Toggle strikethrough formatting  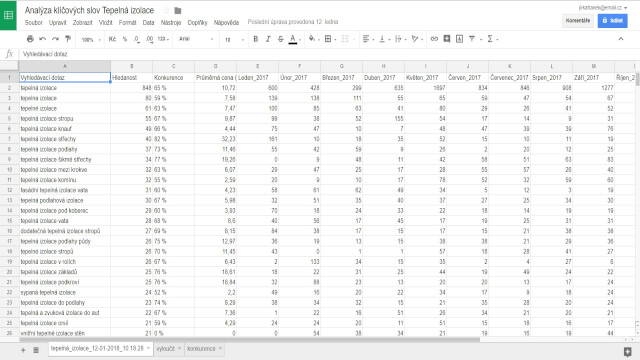[x=280, y=39]
